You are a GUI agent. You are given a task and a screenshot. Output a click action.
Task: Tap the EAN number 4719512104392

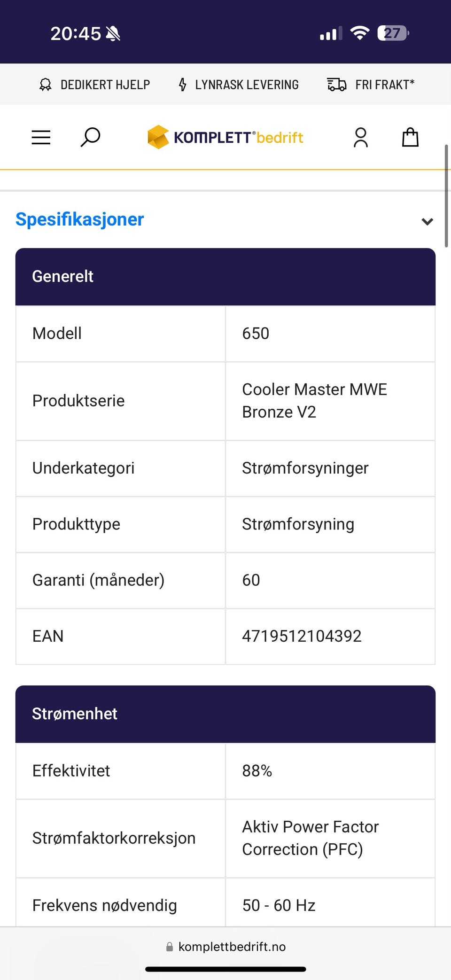point(302,636)
